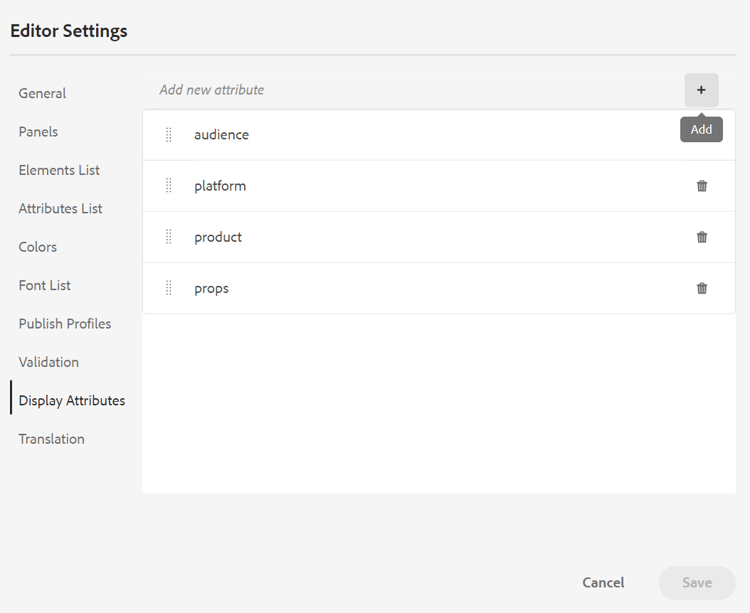Switch to the Panels tab
The width and height of the screenshot is (750, 613).
[38, 132]
